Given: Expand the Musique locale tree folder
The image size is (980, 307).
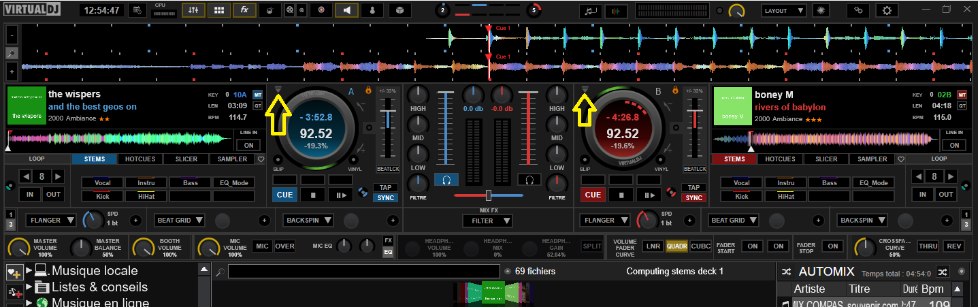Looking at the screenshot, I should (x=29, y=271).
